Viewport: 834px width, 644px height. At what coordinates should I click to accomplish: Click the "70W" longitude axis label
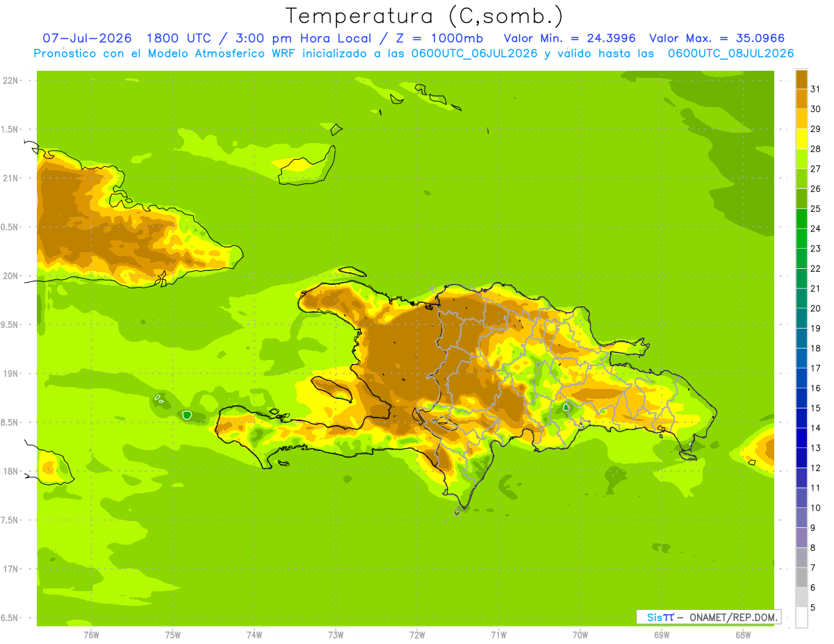[x=580, y=634]
